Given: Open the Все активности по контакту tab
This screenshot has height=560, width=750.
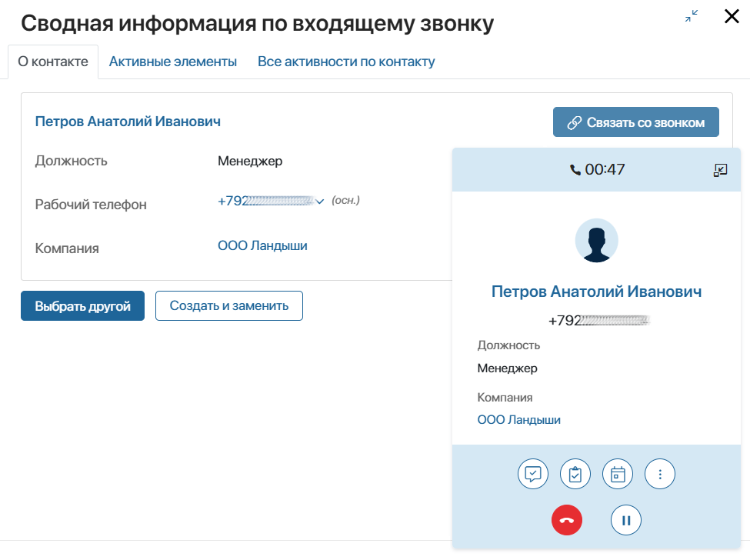Looking at the screenshot, I should click(346, 62).
